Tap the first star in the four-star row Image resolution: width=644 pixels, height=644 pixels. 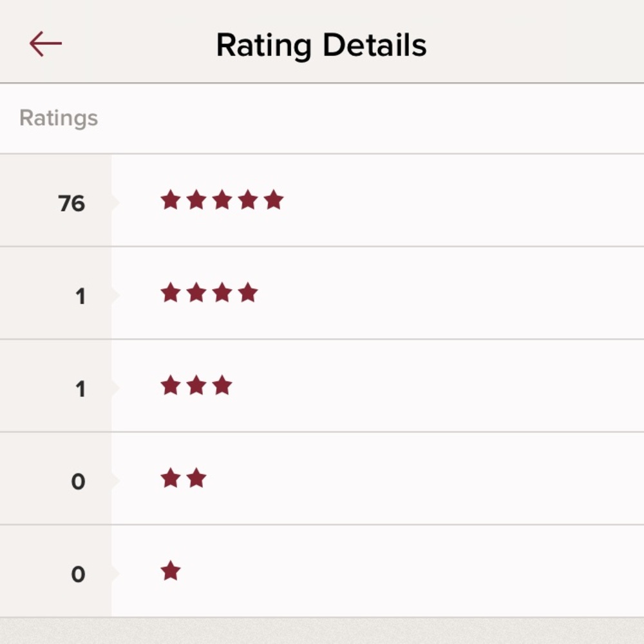coord(171,293)
